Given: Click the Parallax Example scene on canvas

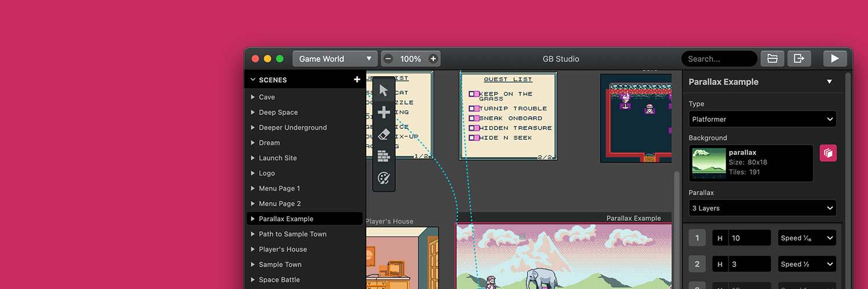Looking at the screenshot, I should tap(564, 256).
